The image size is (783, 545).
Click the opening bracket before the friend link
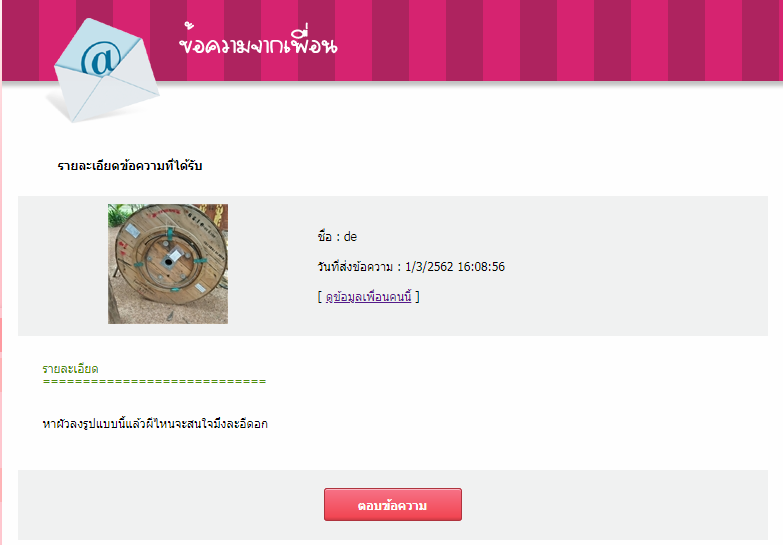(x=320, y=297)
